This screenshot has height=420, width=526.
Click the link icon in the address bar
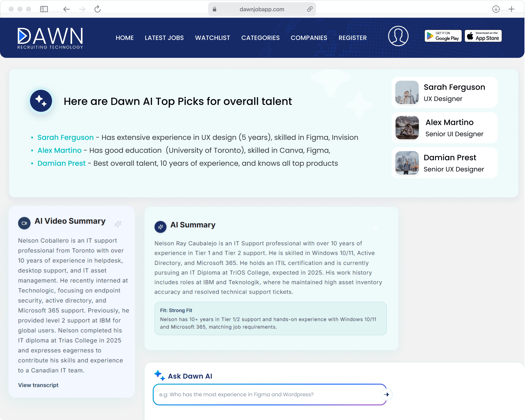(x=310, y=9)
